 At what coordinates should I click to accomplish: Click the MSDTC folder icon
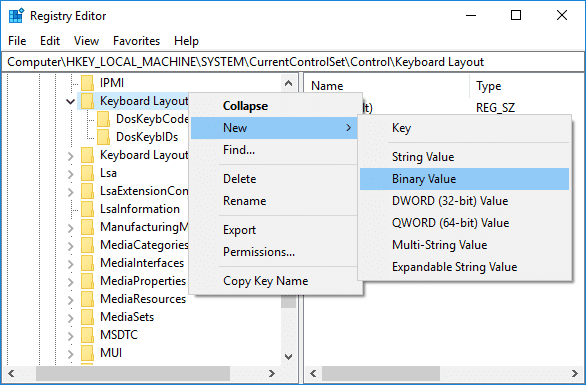[87, 335]
